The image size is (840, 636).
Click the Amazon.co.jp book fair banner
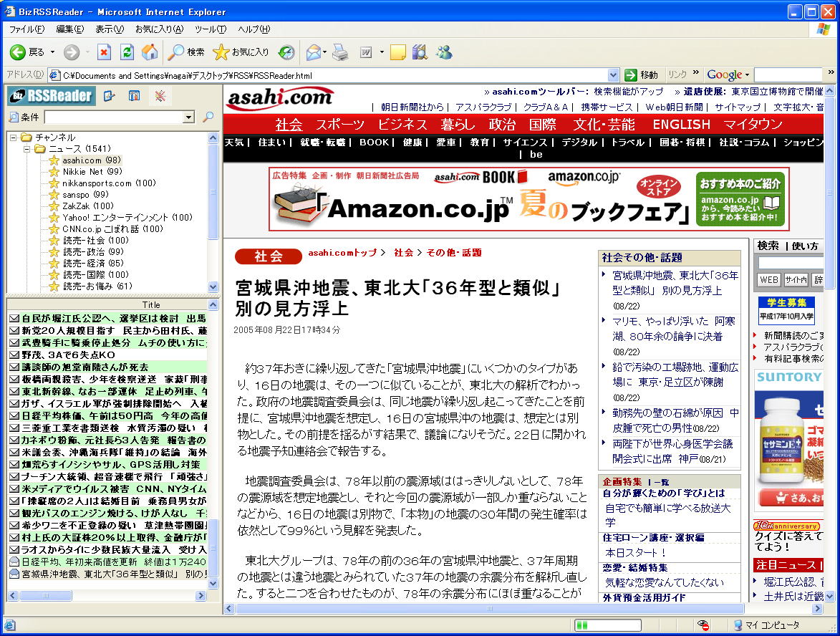(x=528, y=199)
